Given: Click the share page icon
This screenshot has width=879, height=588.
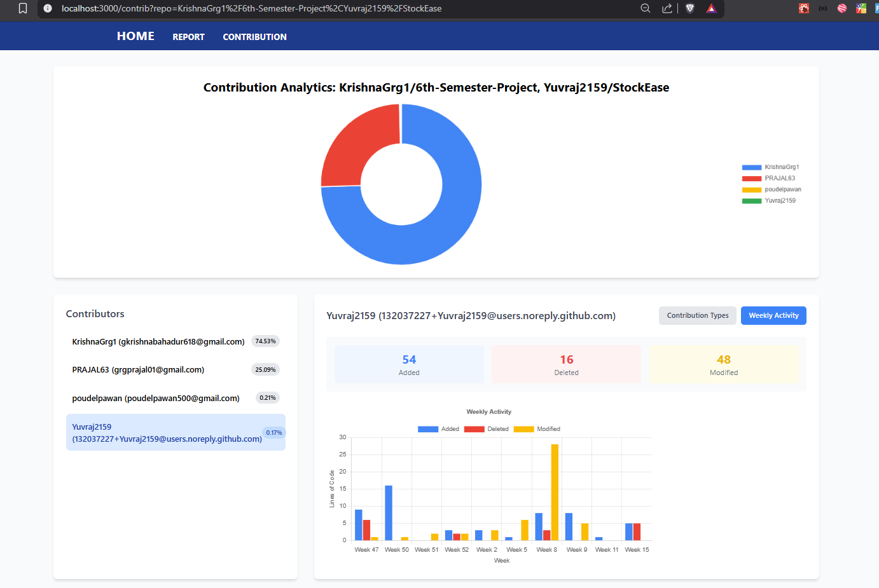Looking at the screenshot, I should click(667, 8).
